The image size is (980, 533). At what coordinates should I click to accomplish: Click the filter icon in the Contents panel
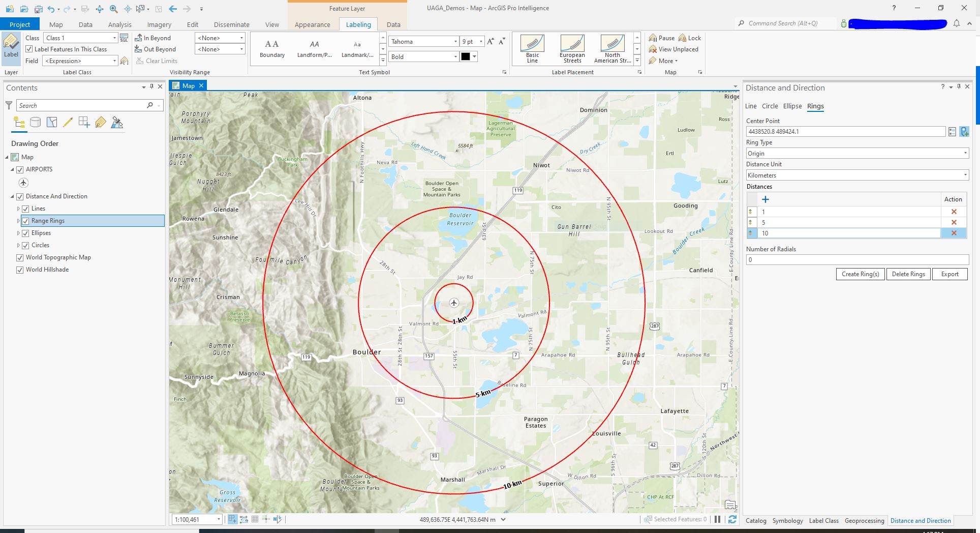pos(9,105)
